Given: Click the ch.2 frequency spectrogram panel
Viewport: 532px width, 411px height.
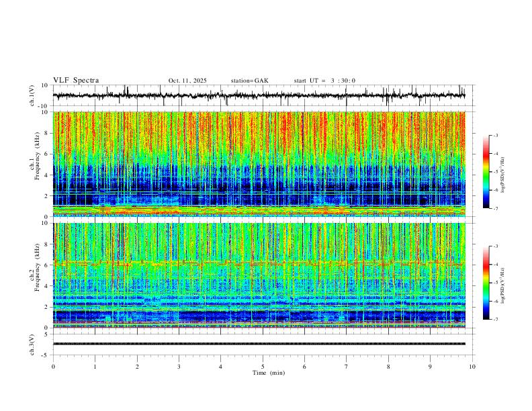Looking at the screenshot, I should click(x=259, y=275).
